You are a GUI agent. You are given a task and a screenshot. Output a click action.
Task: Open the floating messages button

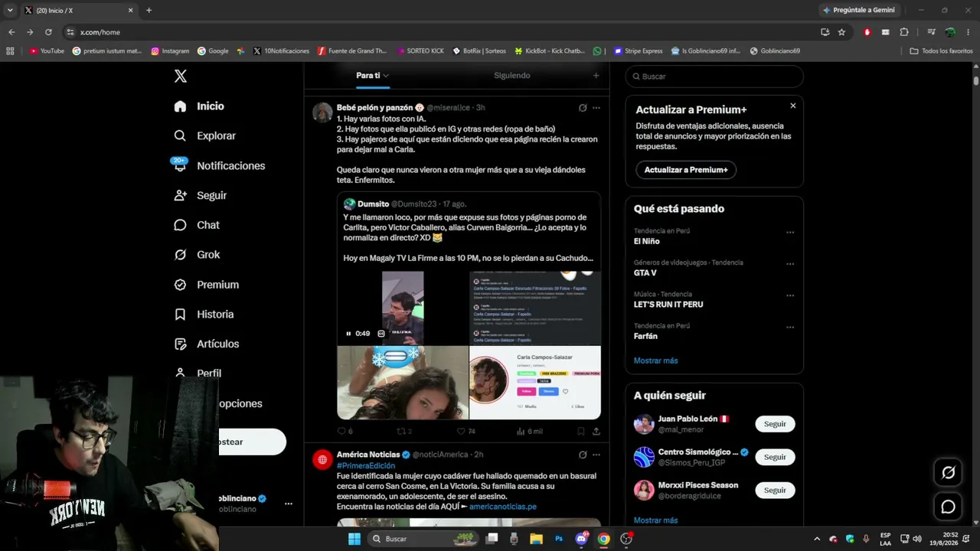[948, 507]
